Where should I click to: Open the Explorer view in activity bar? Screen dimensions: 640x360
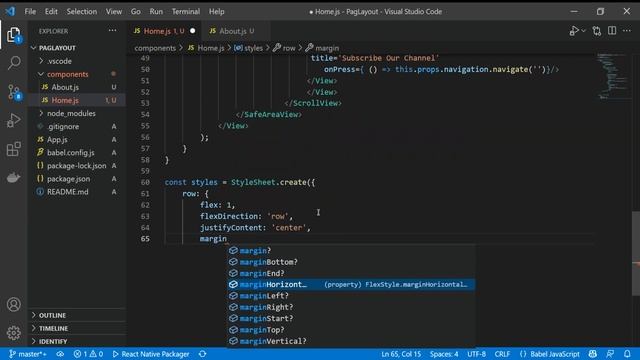(13, 35)
